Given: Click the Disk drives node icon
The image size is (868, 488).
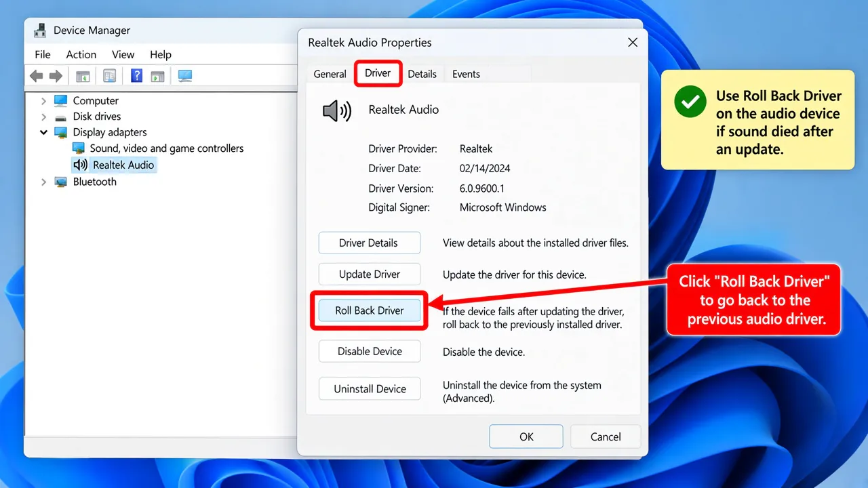Looking at the screenshot, I should [61, 117].
